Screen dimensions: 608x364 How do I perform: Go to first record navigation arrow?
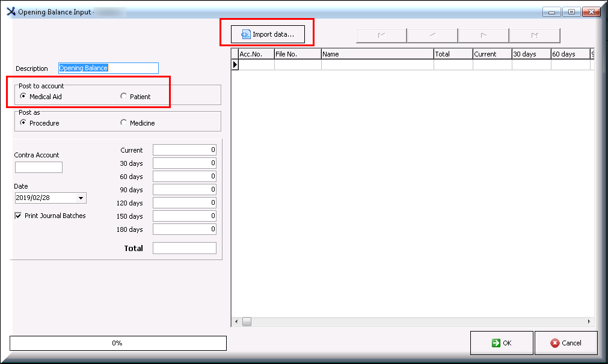point(381,35)
